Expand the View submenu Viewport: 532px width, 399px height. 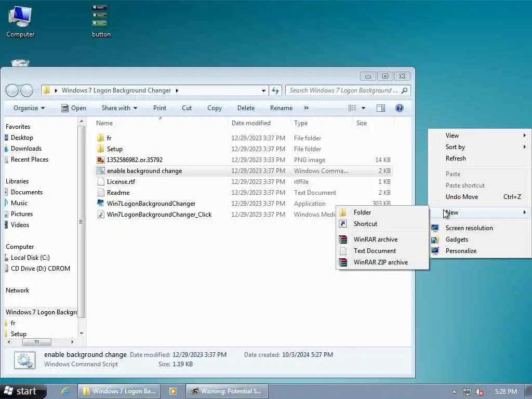tap(480, 136)
